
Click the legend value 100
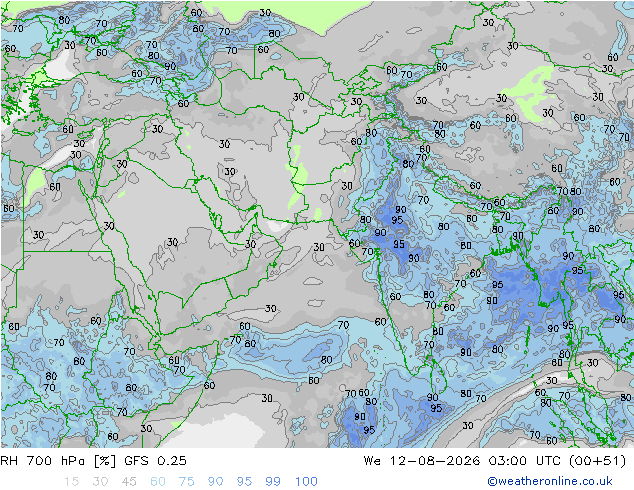coord(306,482)
